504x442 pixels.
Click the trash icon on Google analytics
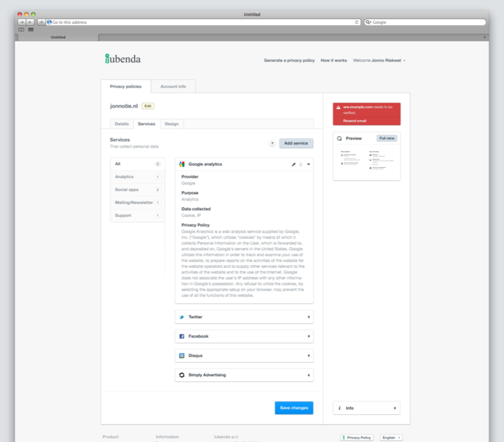tap(301, 165)
